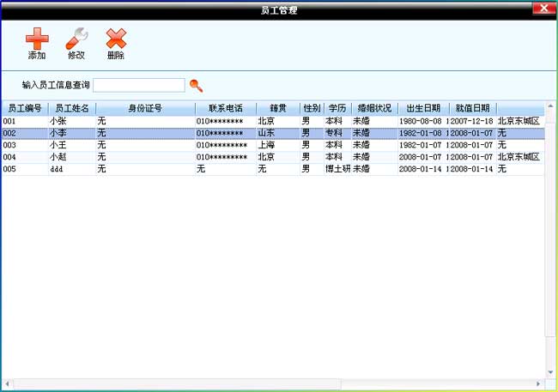Screen dimensions: 558x392
Task: Click the 身份证号 column header
Action: (145, 109)
